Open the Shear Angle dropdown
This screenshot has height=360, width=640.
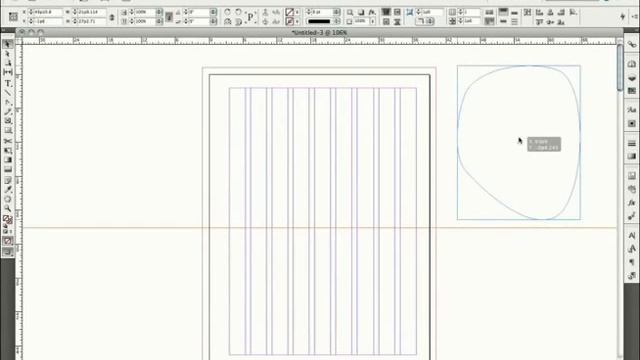click(213, 21)
